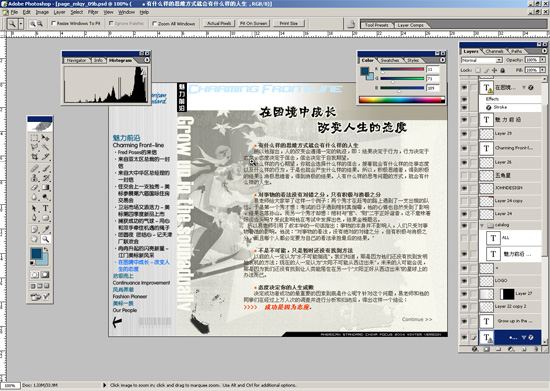Show the 五角星 layer
Viewport: 550px width, 391px height.
coord(464,175)
